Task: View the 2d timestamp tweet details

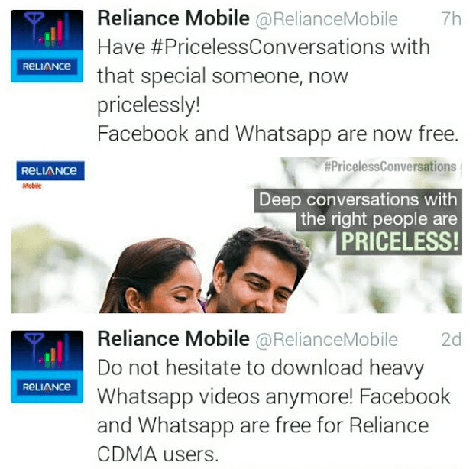Action: (451, 339)
